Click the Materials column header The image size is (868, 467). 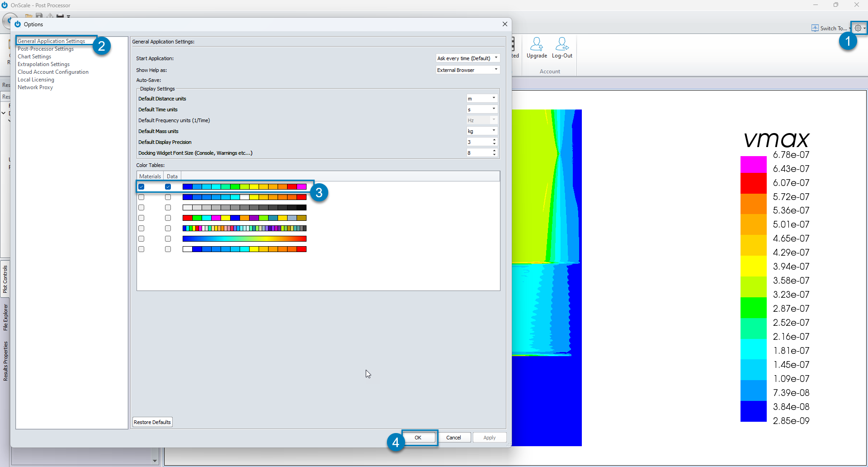[150, 176]
